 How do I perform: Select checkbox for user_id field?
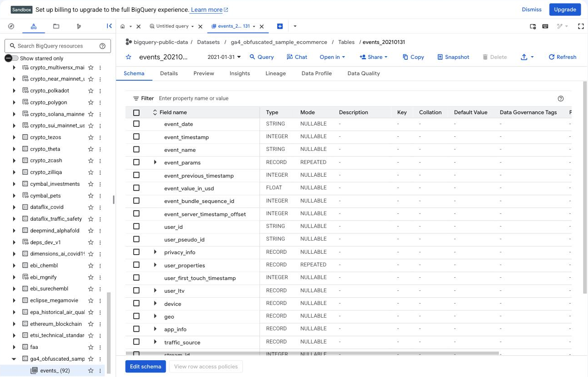pyautogui.click(x=136, y=227)
